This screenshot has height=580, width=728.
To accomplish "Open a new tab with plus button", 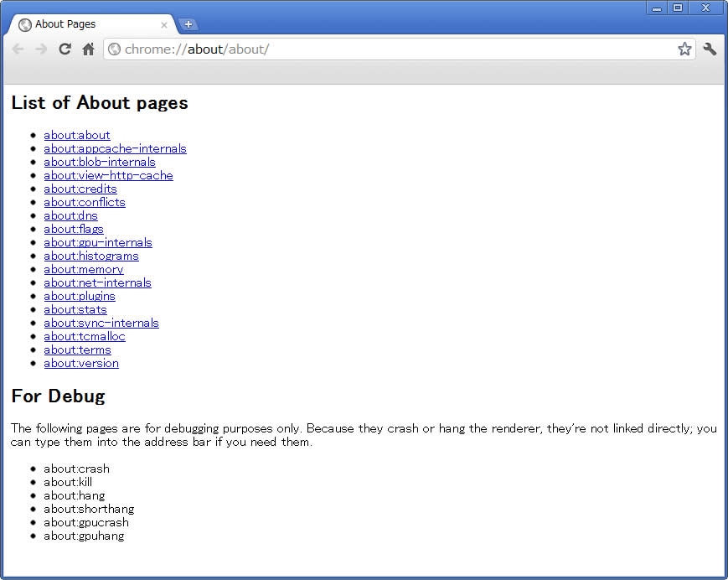I will (x=188, y=24).
